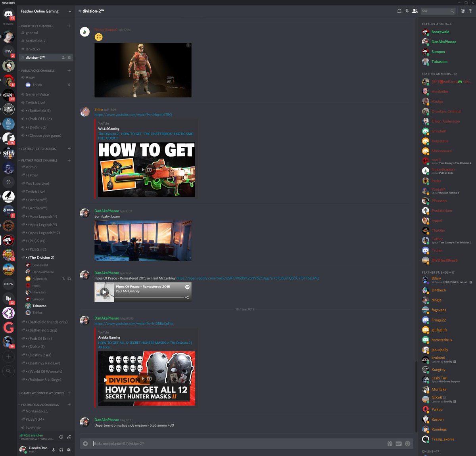Screen dimensions: 476x456
Task: Open secret hunter masks video title link
Action: [x=145, y=345]
